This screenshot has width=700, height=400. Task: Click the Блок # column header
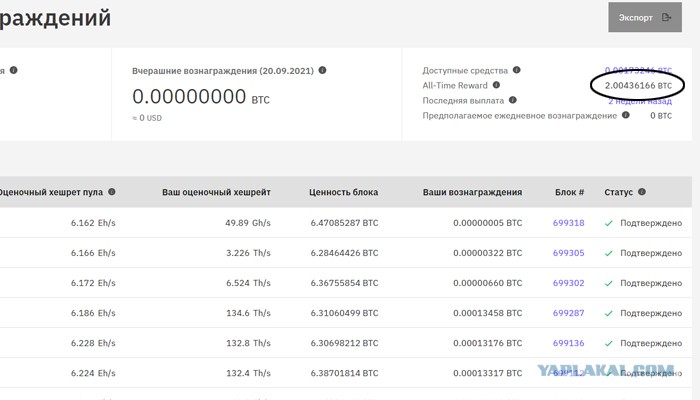point(570,192)
